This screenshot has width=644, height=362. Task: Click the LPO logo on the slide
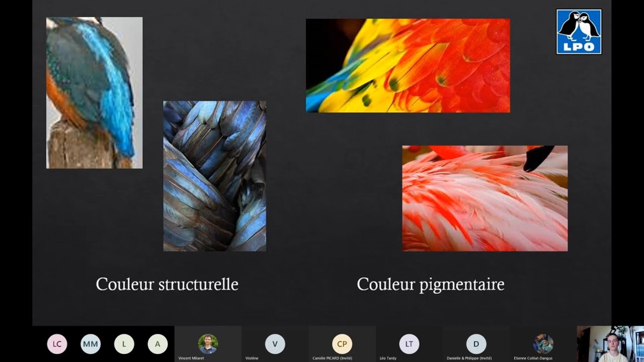pos(579,32)
